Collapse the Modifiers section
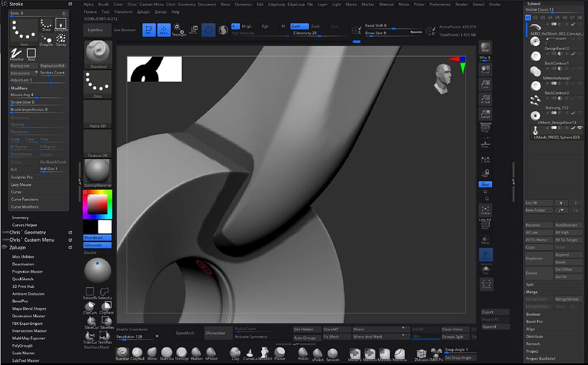The image size is (588, 365). point(19,88)
